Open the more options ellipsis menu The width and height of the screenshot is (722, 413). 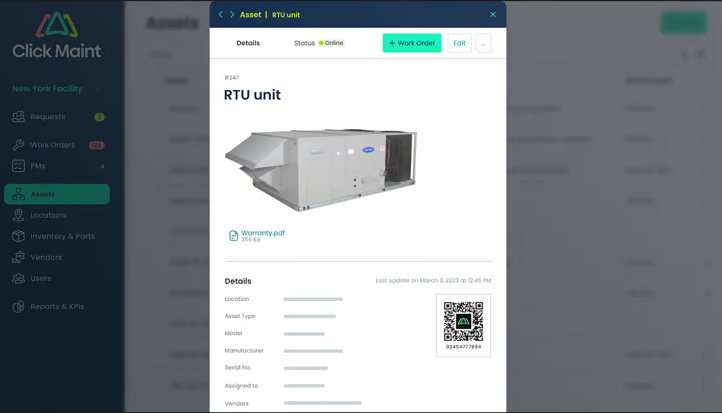(x=483, y=43)
